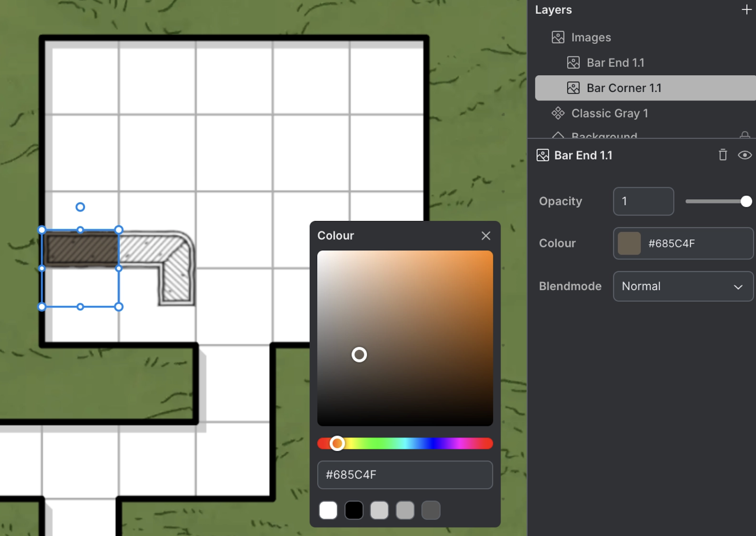This screenshot has width=756, height=536.
Task: Pick the black preset swatch
Action: [x=354, y=510]
